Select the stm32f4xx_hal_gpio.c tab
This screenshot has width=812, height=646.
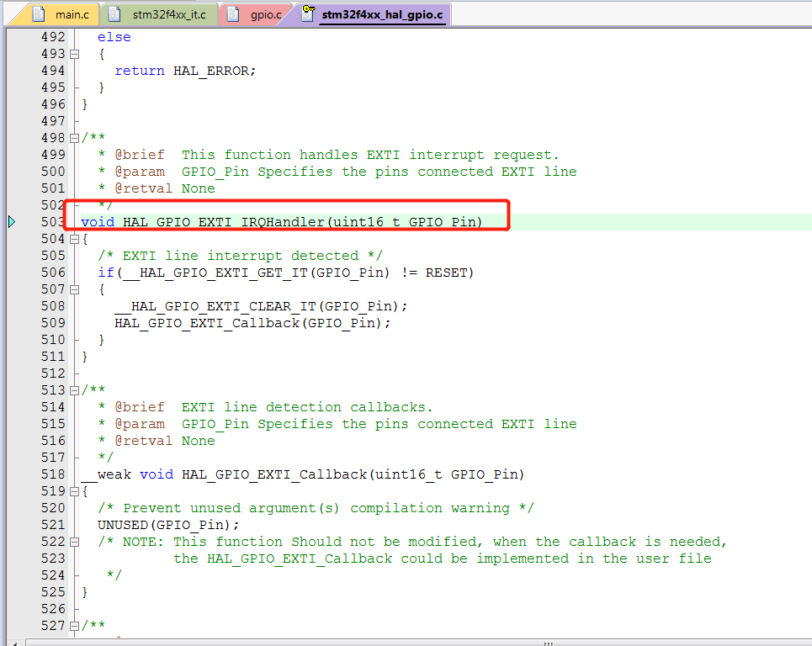pyautogui.click(x=373, y=14)
